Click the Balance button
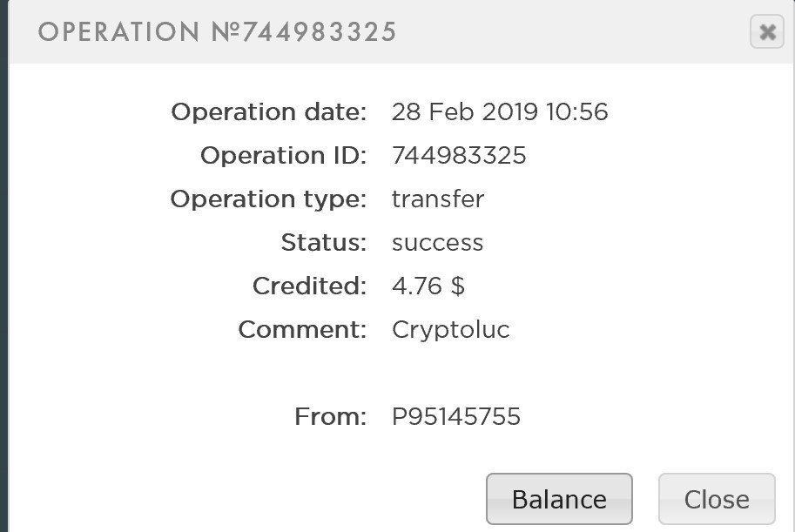This screenshot has height=532, width=795. pos(559,499)
